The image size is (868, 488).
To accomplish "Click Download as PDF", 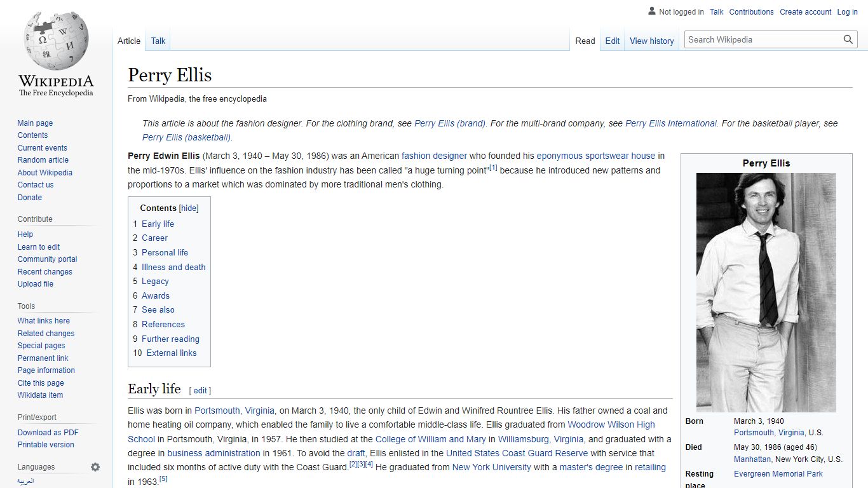I will pos(48,433).
